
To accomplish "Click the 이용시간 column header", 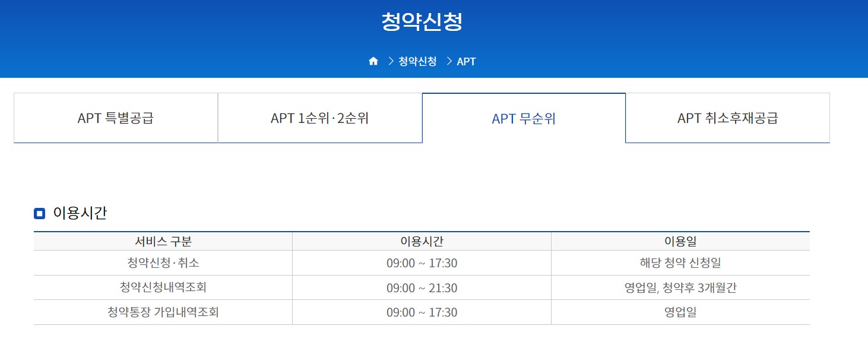I will point(422,240).
